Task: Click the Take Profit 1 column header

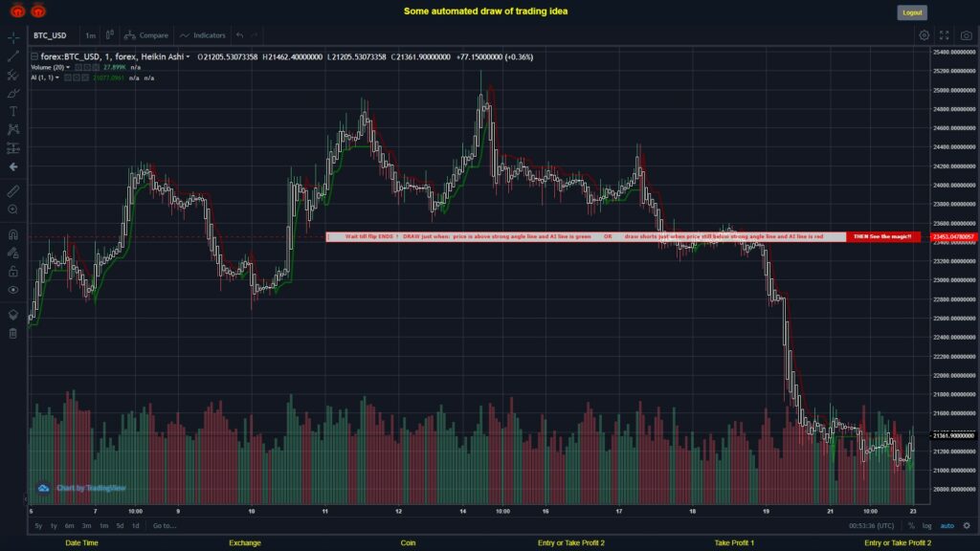Action: pos(734,543)
